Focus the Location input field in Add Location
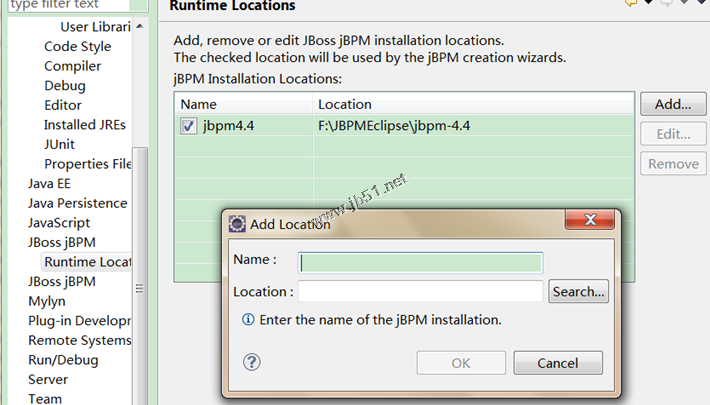The image size is (710, 405). (x=420, y=291)
